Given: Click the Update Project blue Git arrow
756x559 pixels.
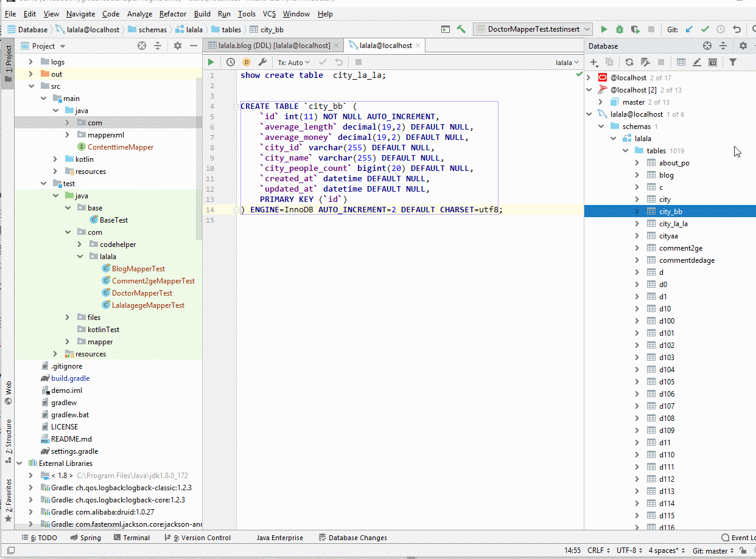Looking at the screenshot, I should (689, 29).
